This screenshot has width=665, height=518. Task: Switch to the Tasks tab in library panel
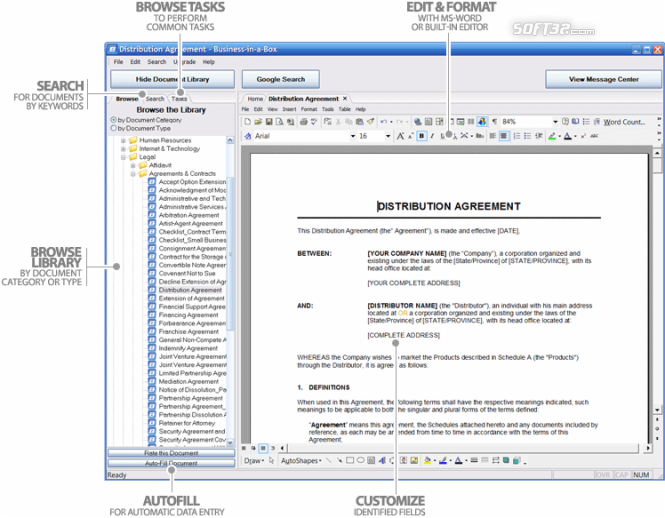(x=179, y=99)
